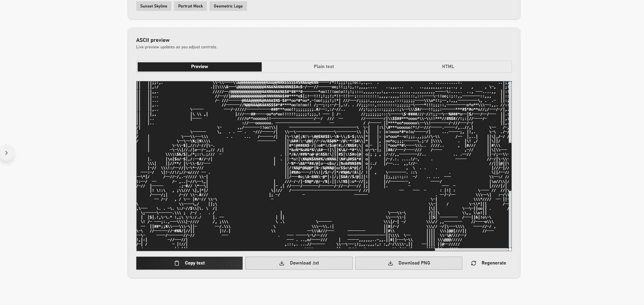Pick the Geometric Logo sample
644x305 pixels.
tap(228, 6)
